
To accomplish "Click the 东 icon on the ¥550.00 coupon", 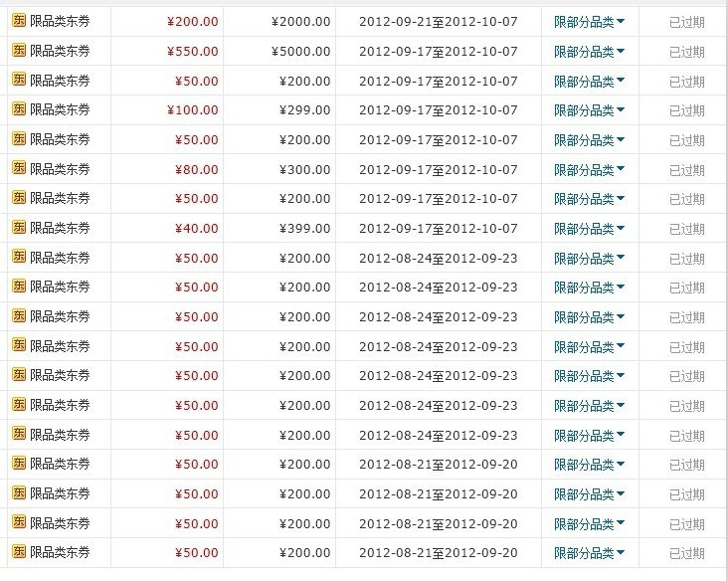I will click(19, 51).
